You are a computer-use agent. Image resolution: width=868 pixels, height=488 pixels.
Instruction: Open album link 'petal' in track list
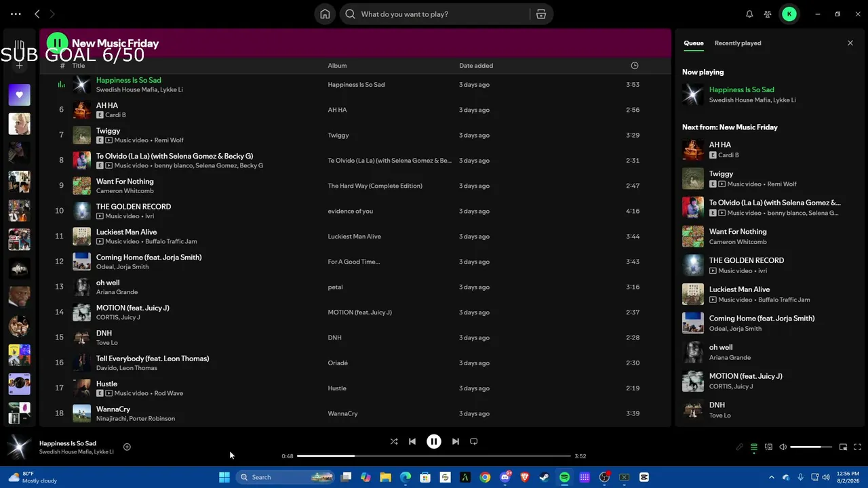pyautogui.click(x=336, y=287)
